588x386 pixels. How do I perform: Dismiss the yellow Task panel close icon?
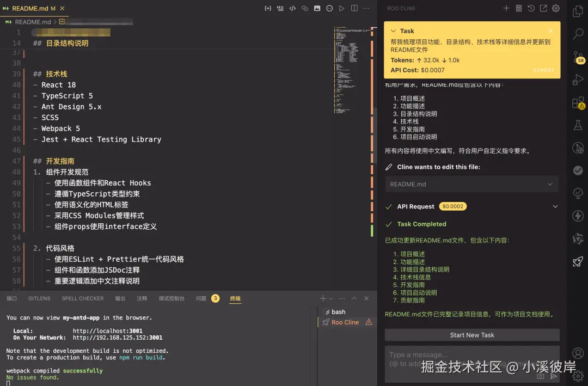pos(550,30)
